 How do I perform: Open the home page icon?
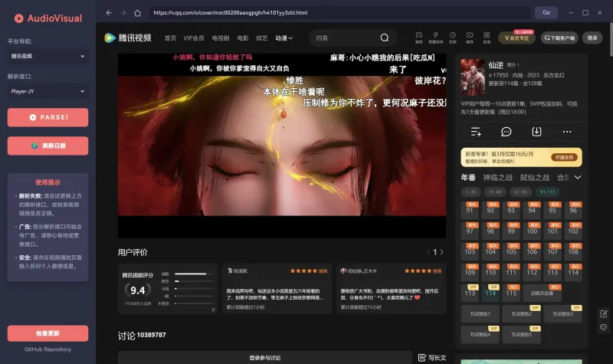(138, 12)
